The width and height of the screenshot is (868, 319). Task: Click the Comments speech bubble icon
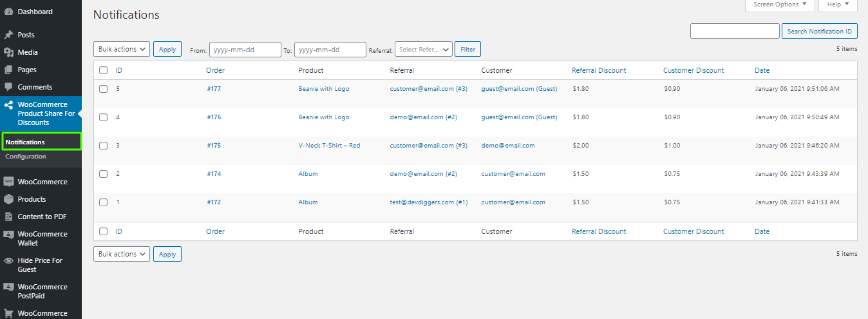pyautogui.click(x=9, y=87)
